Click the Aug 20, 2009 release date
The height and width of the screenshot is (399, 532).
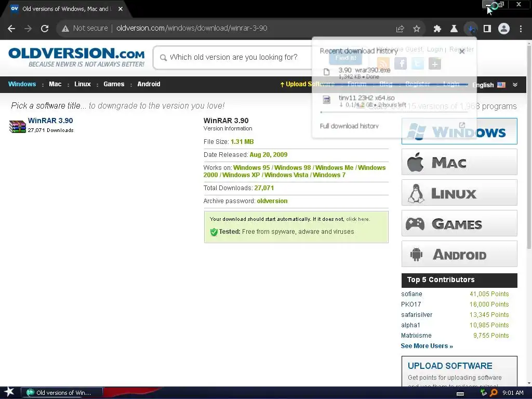269,155
